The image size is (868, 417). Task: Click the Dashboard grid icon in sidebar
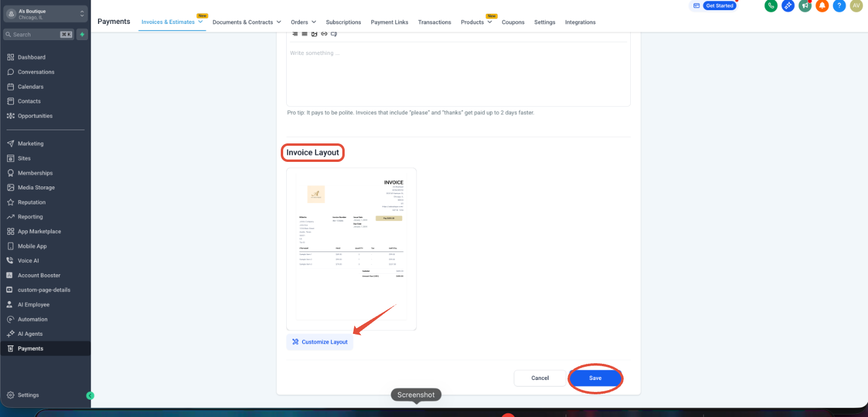coord(11,57)
